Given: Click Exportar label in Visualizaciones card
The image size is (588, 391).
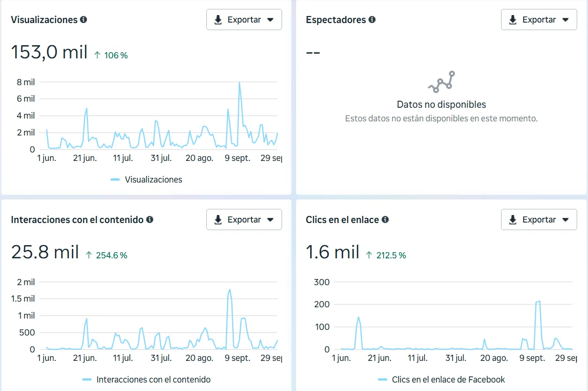Looking at the screenshot, I should 244,20.
